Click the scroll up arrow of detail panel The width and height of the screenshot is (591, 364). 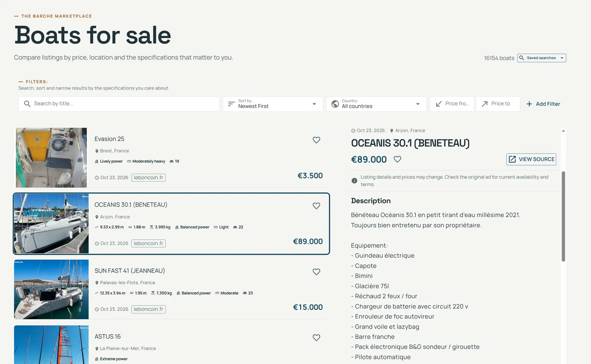coord(563,131)
